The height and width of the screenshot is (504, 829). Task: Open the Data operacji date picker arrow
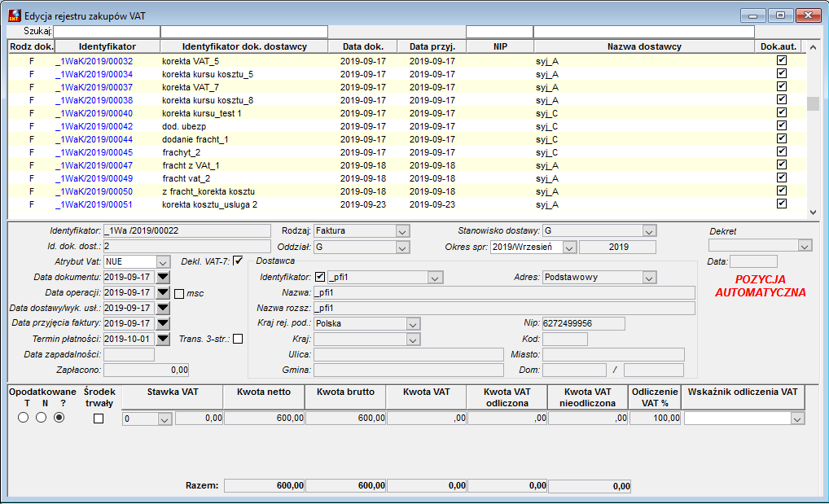pyautogui.click(x=163, y=292)
